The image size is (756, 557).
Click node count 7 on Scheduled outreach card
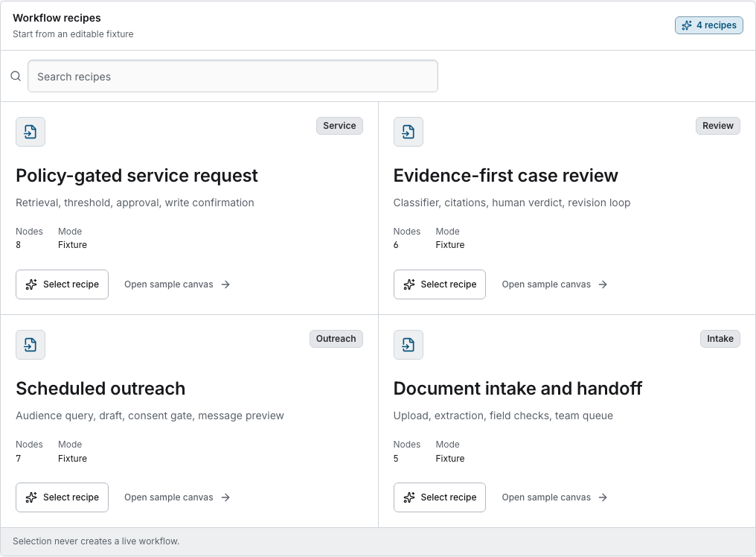[x=19, y=458]
